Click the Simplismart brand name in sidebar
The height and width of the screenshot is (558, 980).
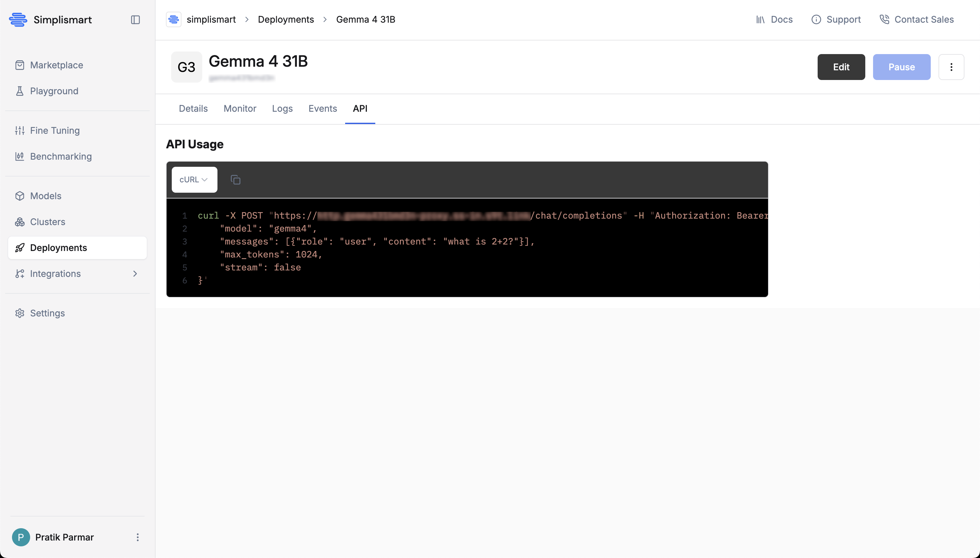point(63,19)
